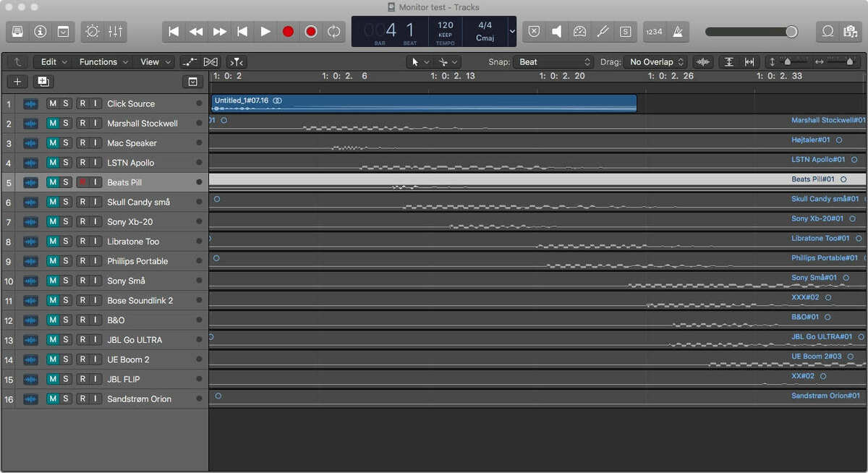The height and width of the screenshot is (473, 868).
Task: Toggle the Cycle loop button
Action: coord(334,32)
